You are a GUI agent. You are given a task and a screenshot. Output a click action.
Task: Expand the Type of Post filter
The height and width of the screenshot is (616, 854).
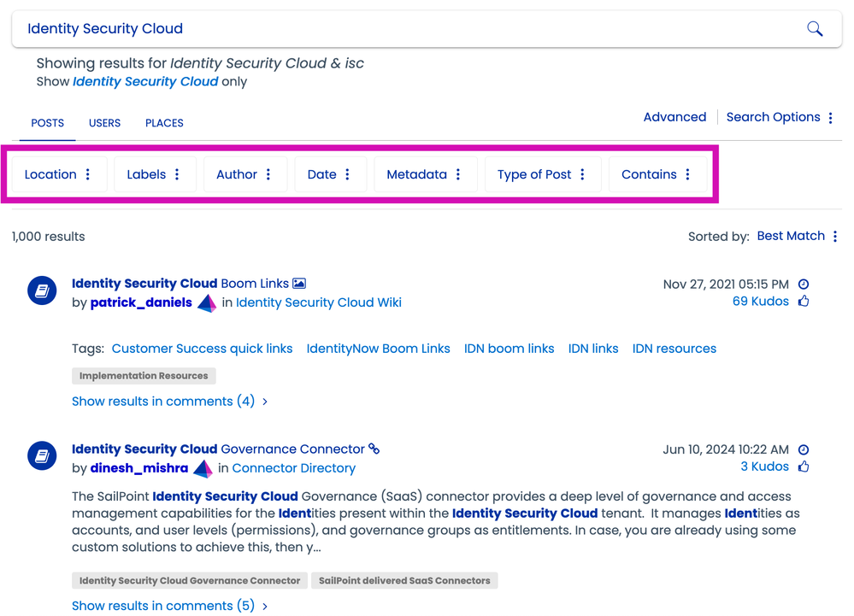542,174
